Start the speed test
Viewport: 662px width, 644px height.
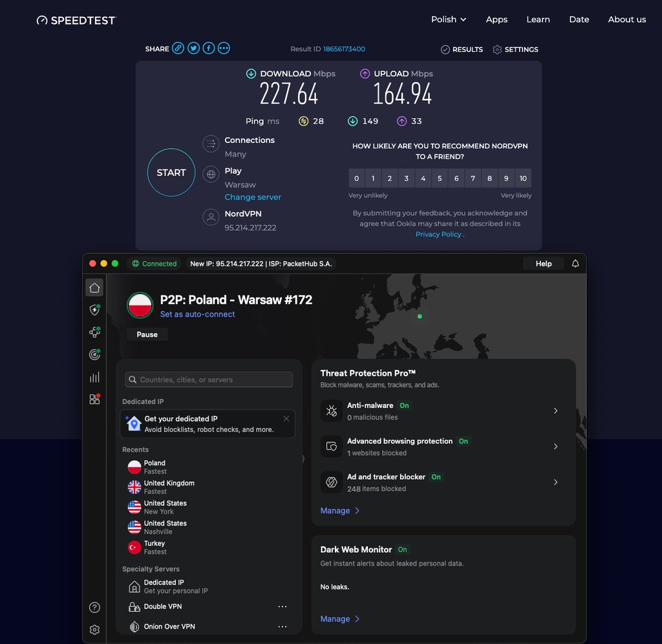171,172
